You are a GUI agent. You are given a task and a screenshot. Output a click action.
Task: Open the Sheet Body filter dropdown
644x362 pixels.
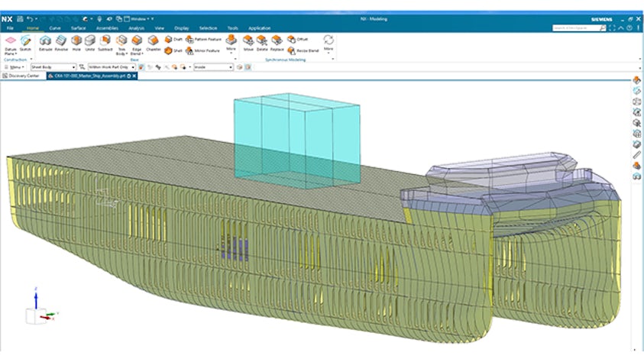73,67
